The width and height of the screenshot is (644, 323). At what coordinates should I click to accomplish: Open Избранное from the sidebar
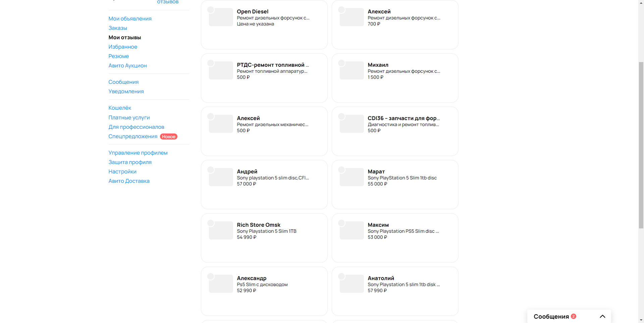click(x=123, y=47)
